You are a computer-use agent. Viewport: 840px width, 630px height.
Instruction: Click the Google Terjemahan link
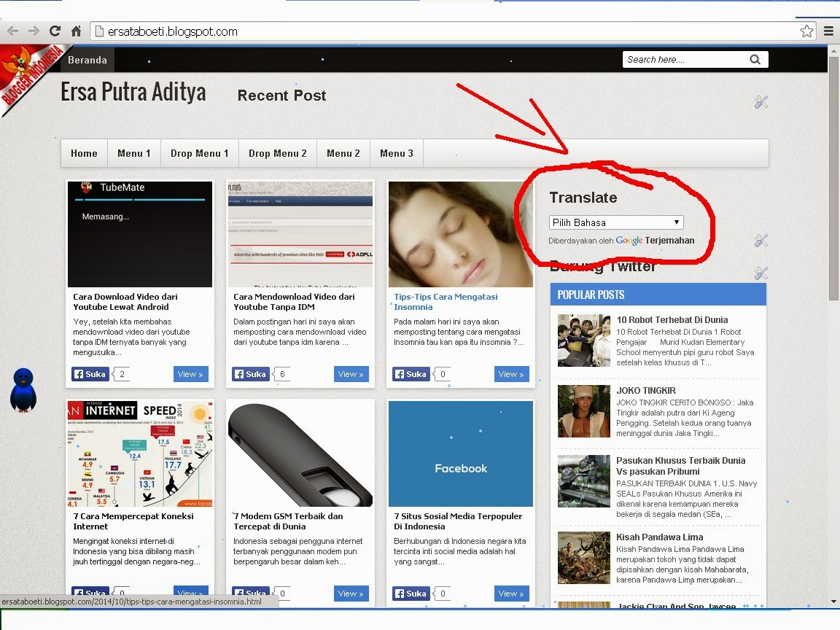[655, 241]
